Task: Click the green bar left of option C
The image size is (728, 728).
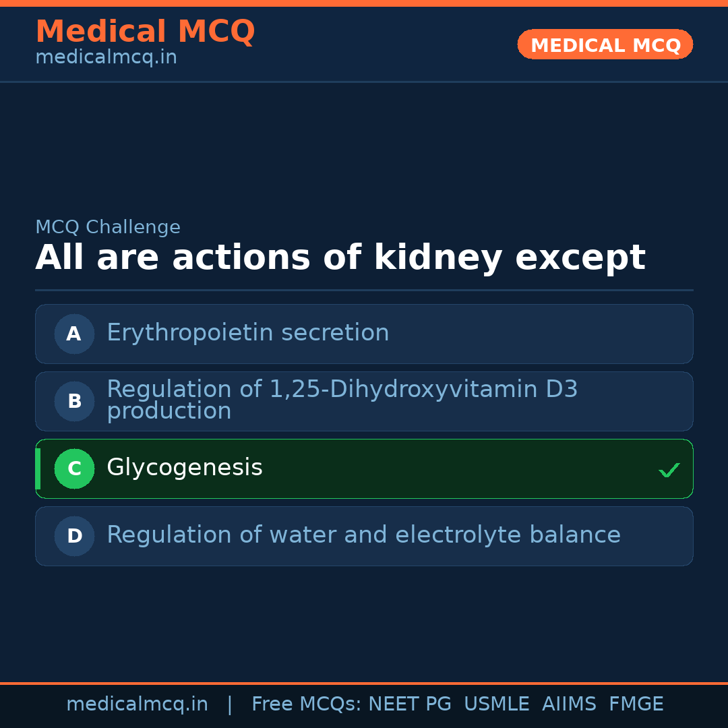Action: pyautogui.click(x=38, y=468)
